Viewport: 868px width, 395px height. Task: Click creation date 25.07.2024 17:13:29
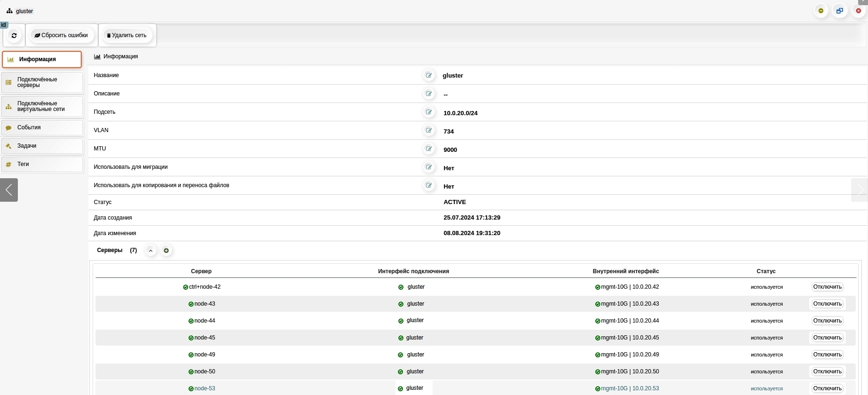point(472,218)
